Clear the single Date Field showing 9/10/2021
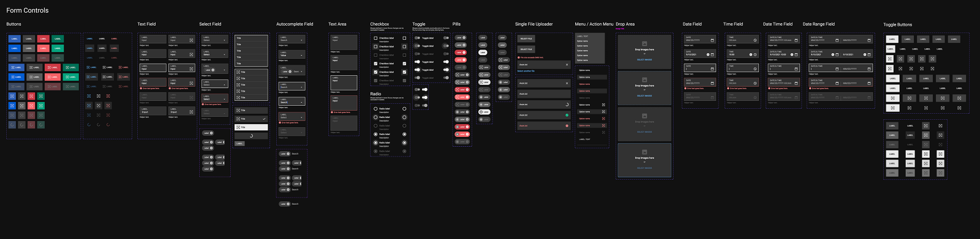This screenshot has width=980, height=239. pos(708,54)
